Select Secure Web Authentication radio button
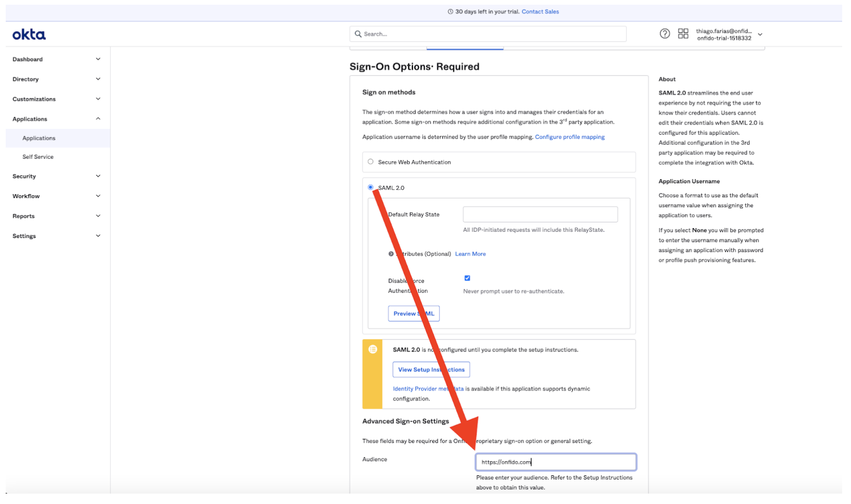 point(370,162)
